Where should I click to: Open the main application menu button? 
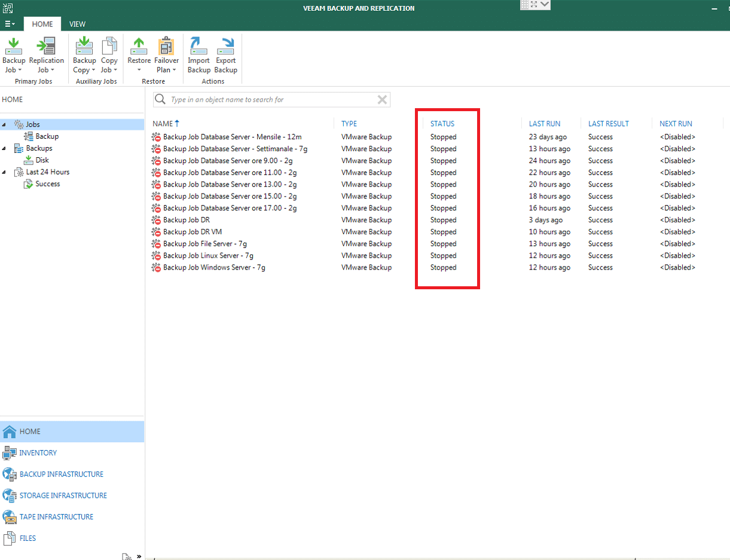10,24
